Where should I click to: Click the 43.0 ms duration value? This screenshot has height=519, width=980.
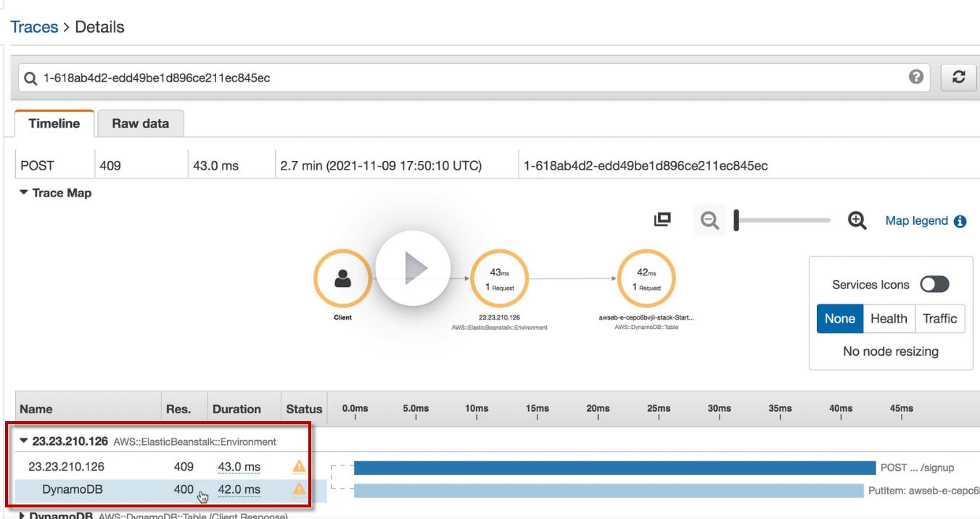[239, 468]
